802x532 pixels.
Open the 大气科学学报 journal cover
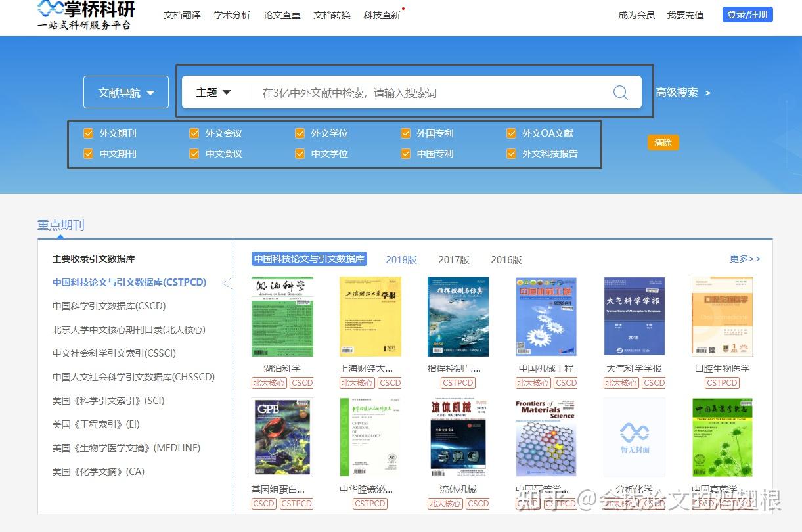(x=634, y=317)
